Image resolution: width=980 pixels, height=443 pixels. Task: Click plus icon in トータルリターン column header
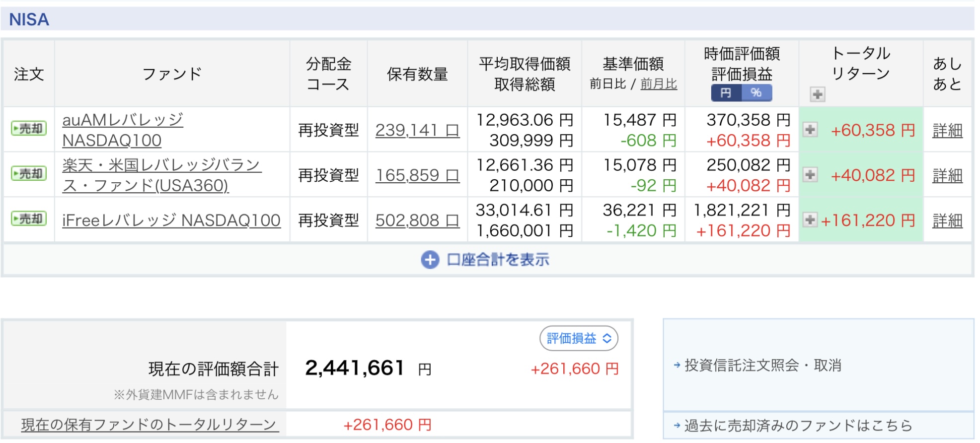pos(817,94)
